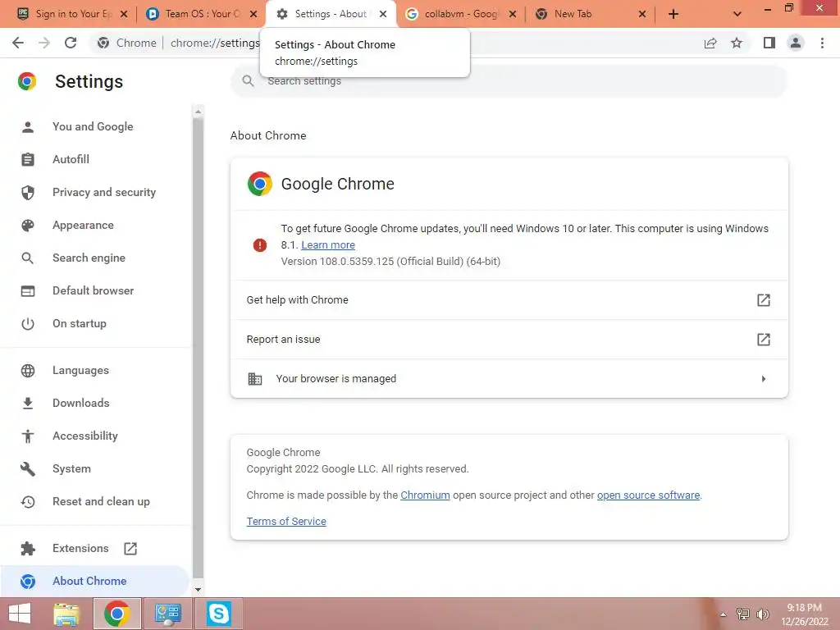
Task: Open You and Google settings
Action: pos(93,126)
